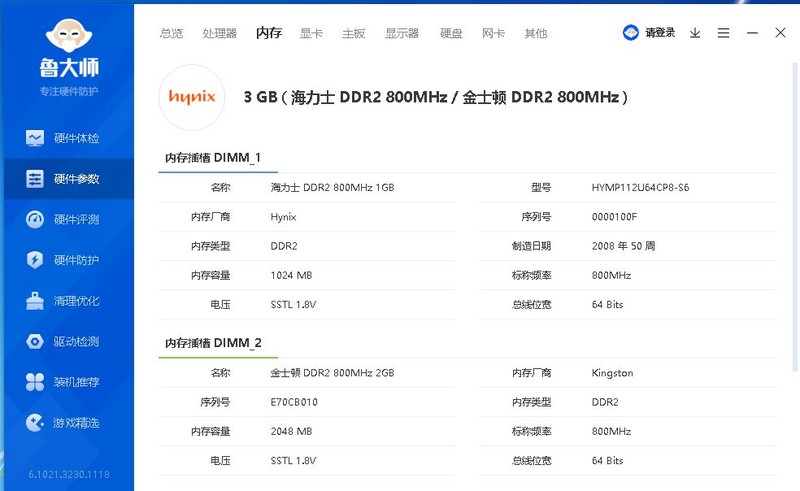800x491 pixels.
Task: Click the 内存插槽 DIMM_1 heading
Action: (x=213, y=158)
